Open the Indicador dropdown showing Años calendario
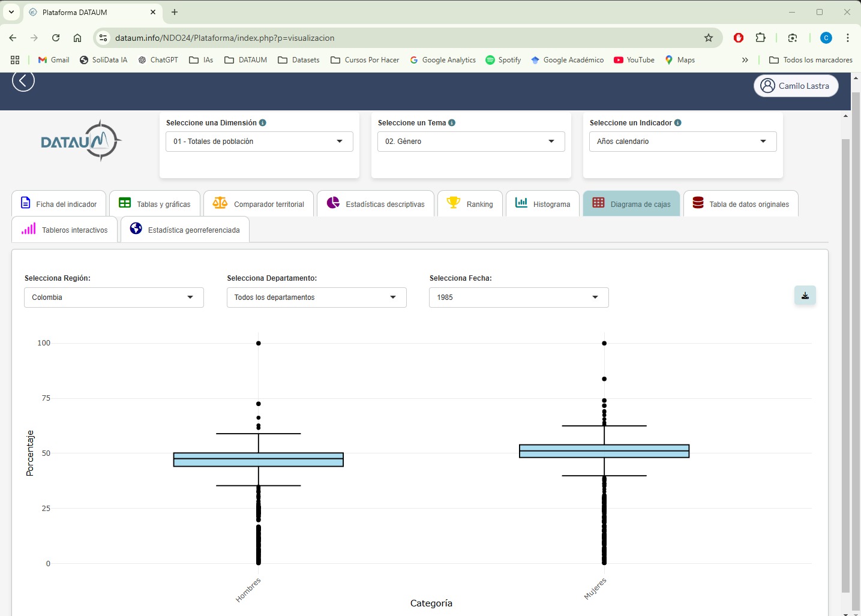The image size is (861, 616). (683, 142)
